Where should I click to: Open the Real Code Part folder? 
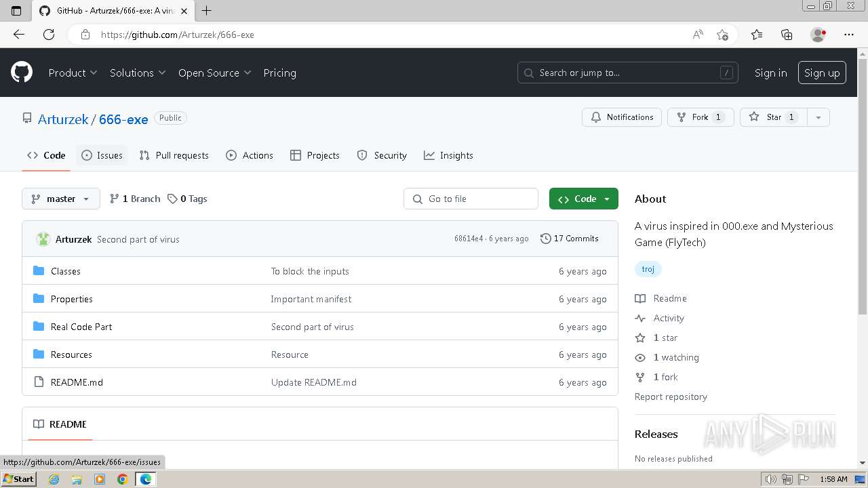81,327
